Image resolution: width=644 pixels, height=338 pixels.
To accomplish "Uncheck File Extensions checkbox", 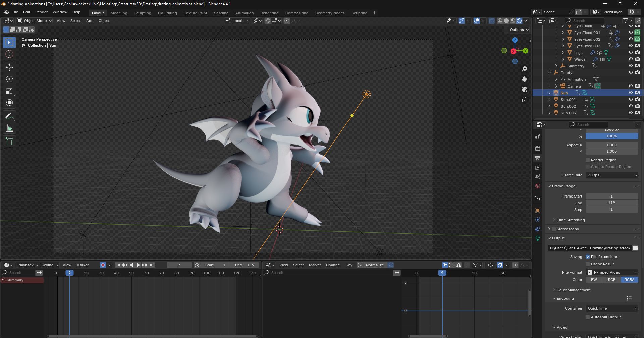I will [x=588, y=257].
